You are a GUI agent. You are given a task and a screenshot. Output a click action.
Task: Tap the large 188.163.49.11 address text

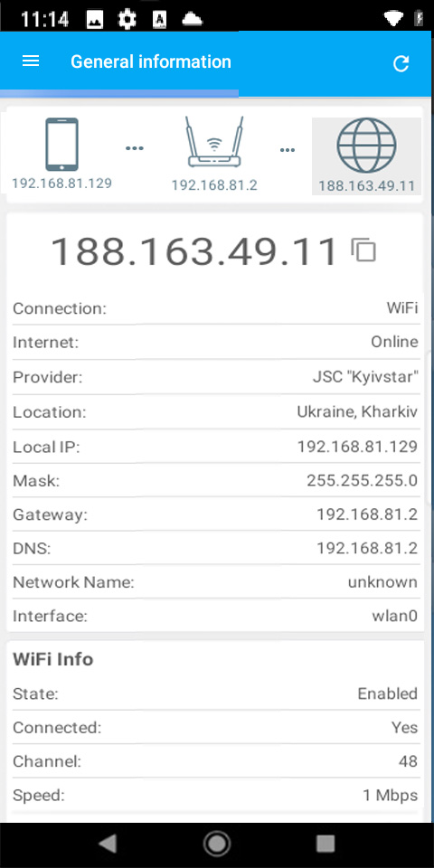point(193,250)
